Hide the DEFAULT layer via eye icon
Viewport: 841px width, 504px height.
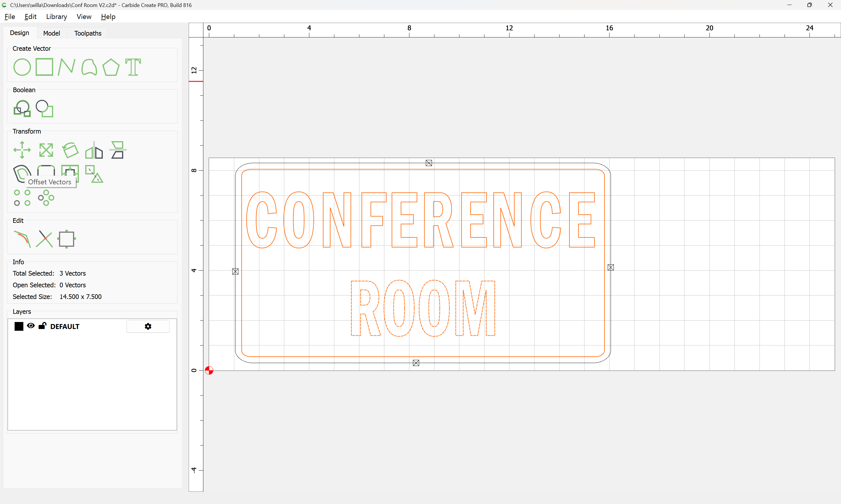coord(31,326)
